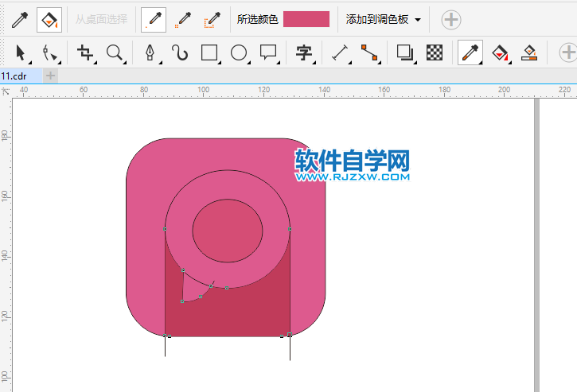Select the Smart Fill tool
577x392 pixels.
(x=529, y=53)
